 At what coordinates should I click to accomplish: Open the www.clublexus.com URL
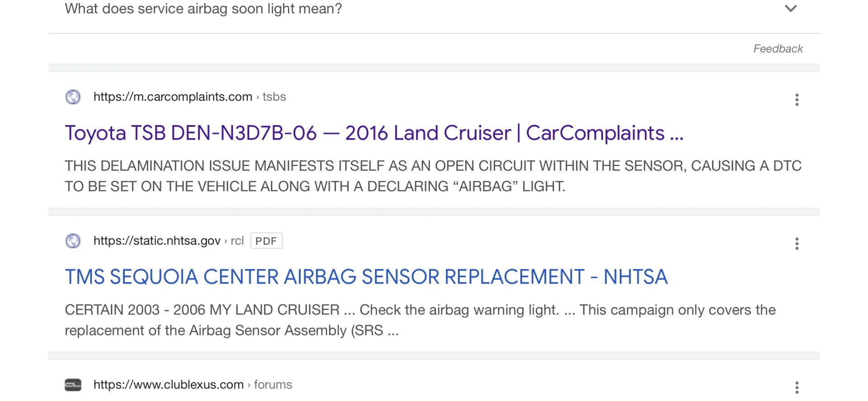point(169,385)
